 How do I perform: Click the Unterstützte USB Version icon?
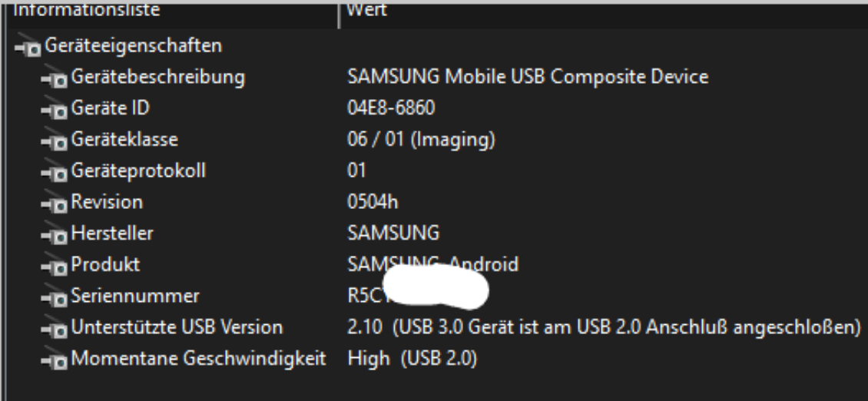[58, 328]
